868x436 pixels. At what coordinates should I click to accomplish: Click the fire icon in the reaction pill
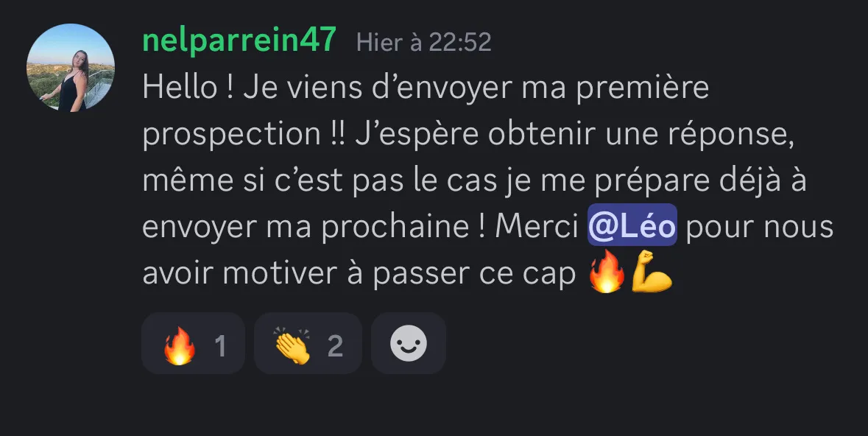pos(180,345)
